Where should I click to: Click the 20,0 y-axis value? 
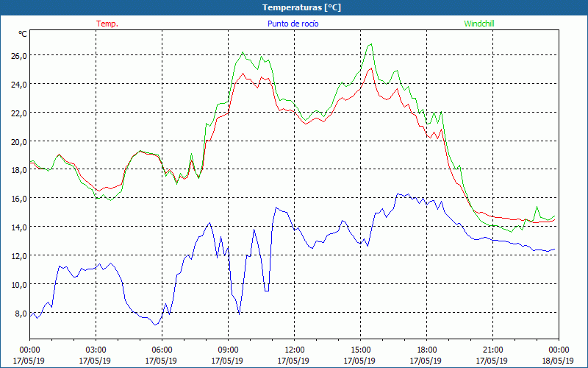tap(19, 141)
